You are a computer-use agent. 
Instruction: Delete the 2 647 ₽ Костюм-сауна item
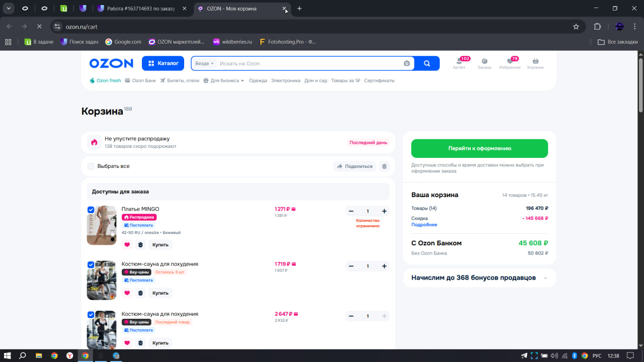(140, 343)
